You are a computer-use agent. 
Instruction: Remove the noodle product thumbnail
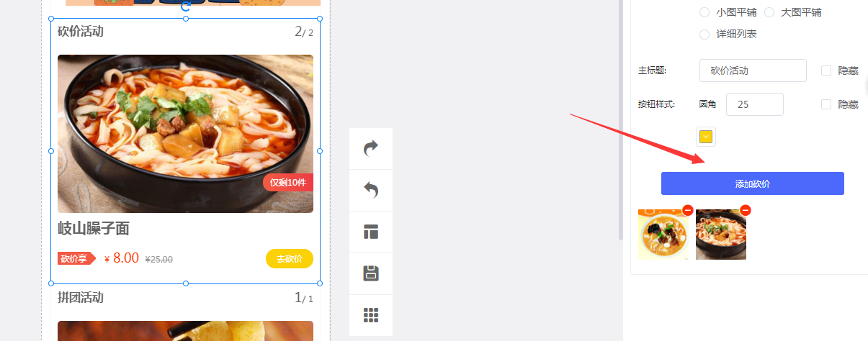[746, 210]
